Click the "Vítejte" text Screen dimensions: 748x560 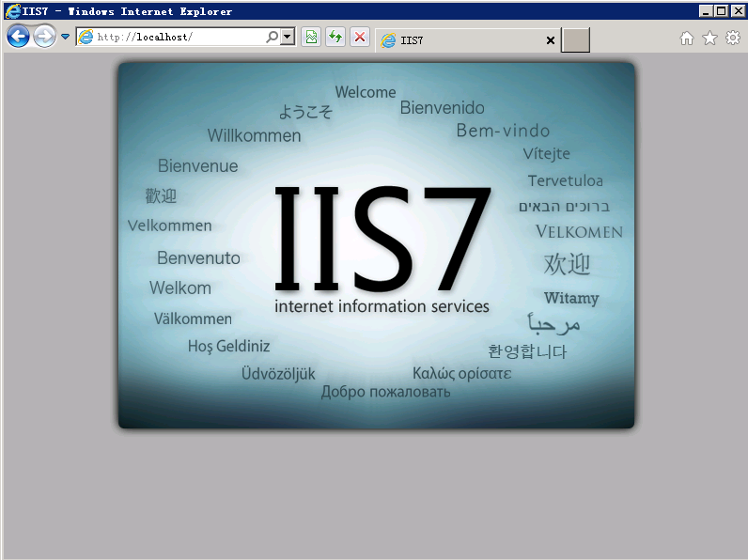coord(547,153)
